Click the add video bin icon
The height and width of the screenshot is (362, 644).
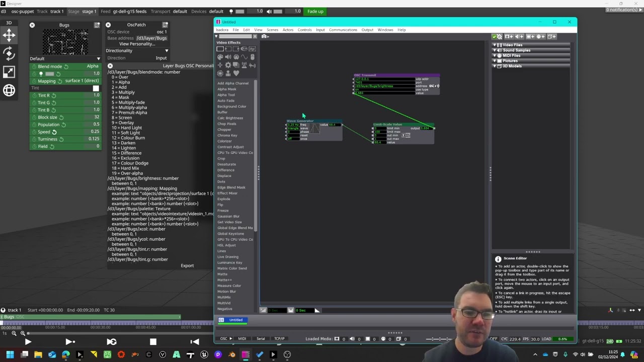pyautogui.click(x=508, y=37)
